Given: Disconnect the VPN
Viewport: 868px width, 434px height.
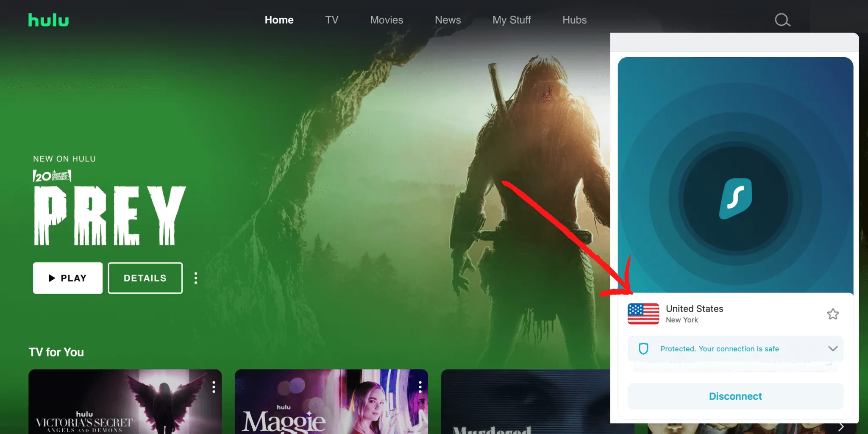Looking at the screenshot, I should [x=735, y=396].
